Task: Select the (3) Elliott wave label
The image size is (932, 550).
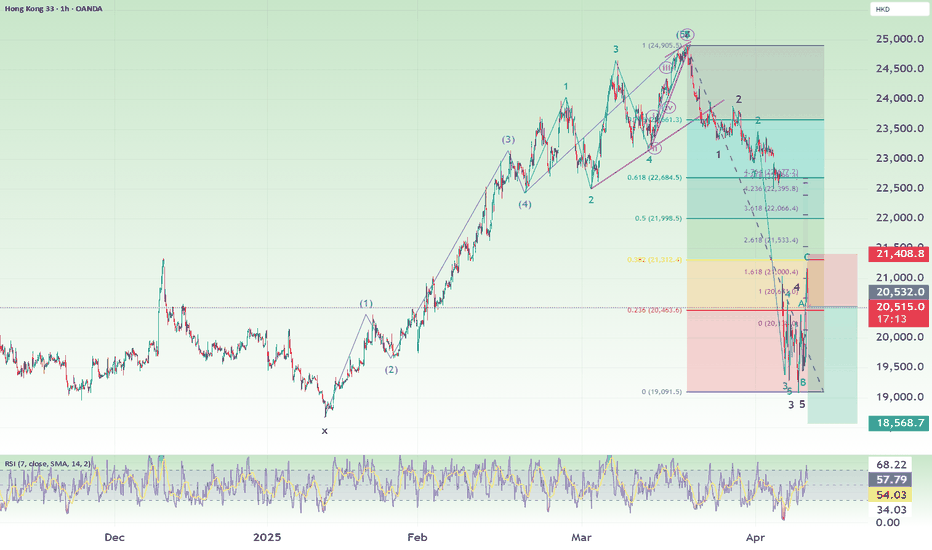Action: click(508, 140)
